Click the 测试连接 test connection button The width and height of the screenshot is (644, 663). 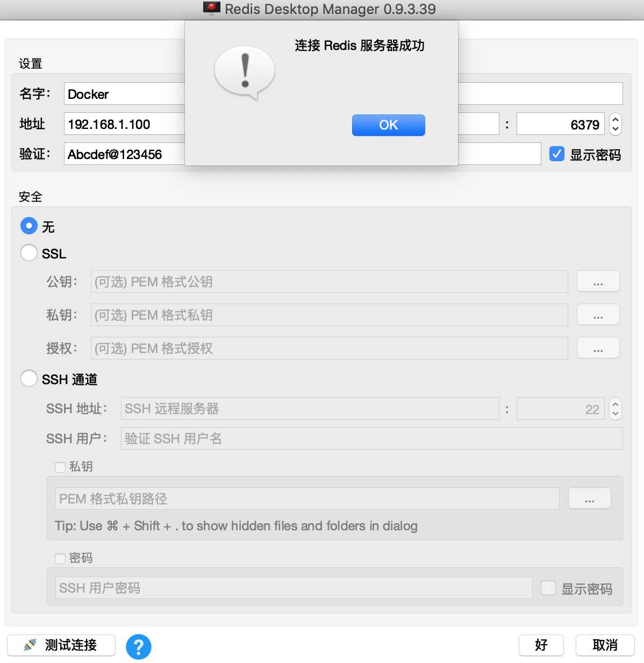coord(61,645)
